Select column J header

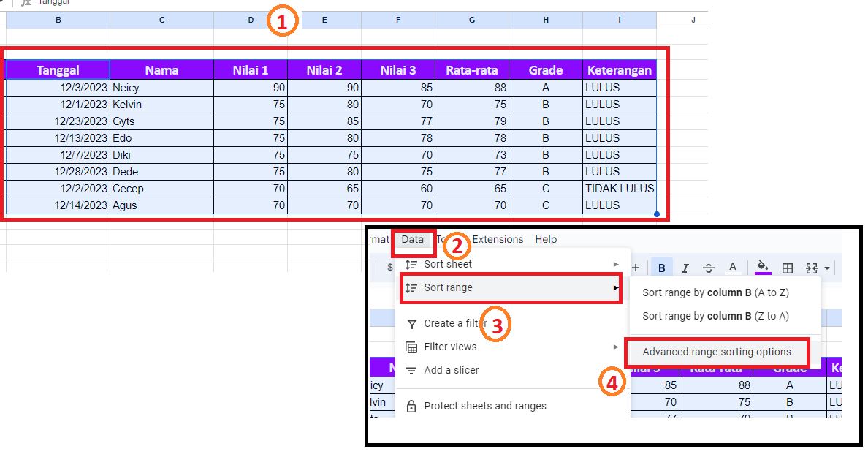(693, 20)
